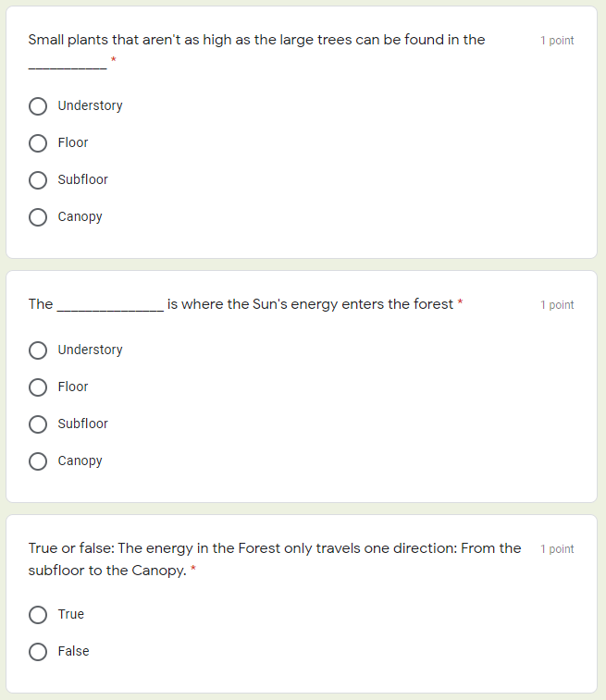Select Understory for the small plants question

click(x=38, y=106)
